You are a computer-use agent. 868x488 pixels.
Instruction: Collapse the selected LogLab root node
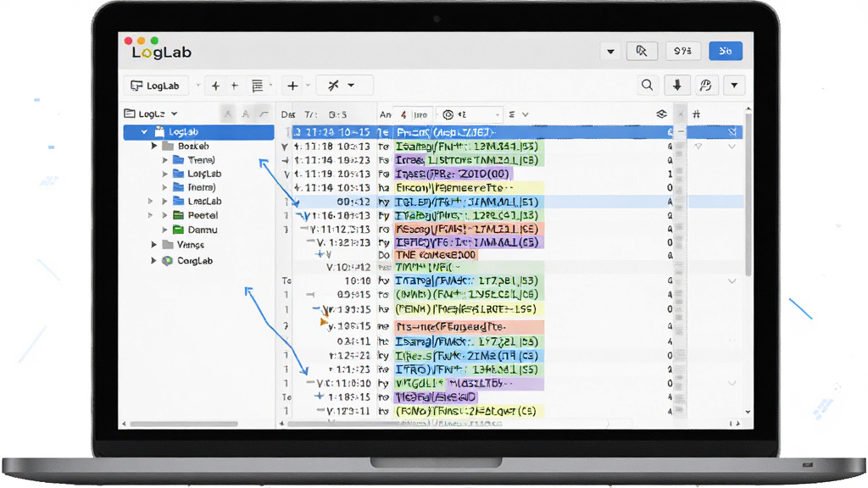(x=144, y=131)
